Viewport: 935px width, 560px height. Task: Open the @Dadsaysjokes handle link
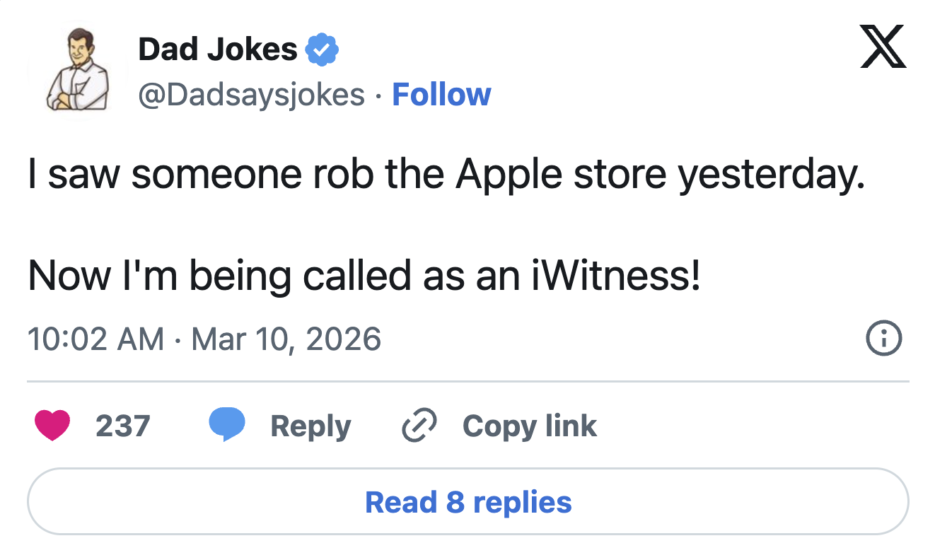coord(251,95)
